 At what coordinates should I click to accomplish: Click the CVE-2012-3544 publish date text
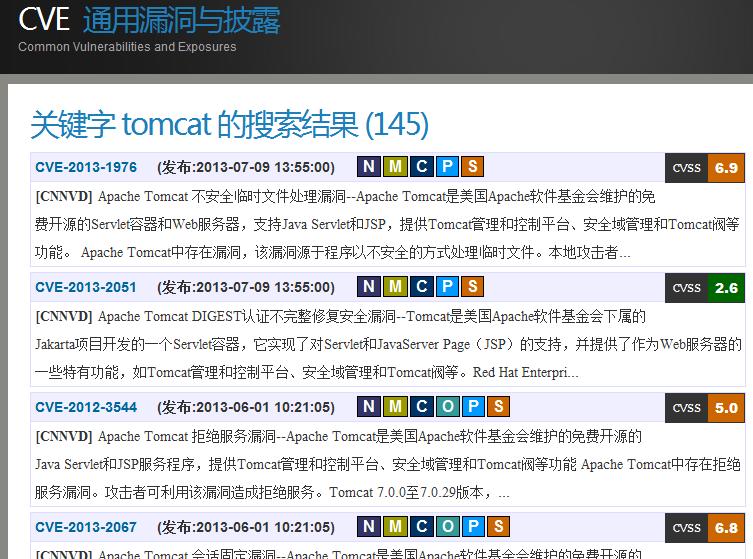[246, 407]
